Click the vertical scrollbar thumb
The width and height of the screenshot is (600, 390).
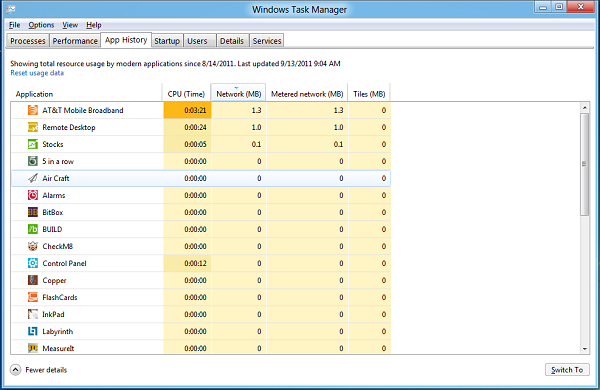[x=585, y=164]
